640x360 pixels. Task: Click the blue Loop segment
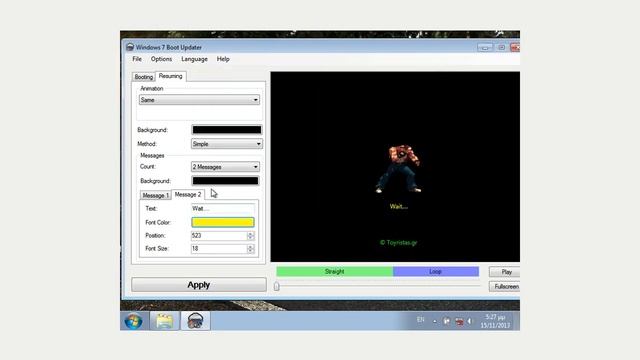point(436,271)
